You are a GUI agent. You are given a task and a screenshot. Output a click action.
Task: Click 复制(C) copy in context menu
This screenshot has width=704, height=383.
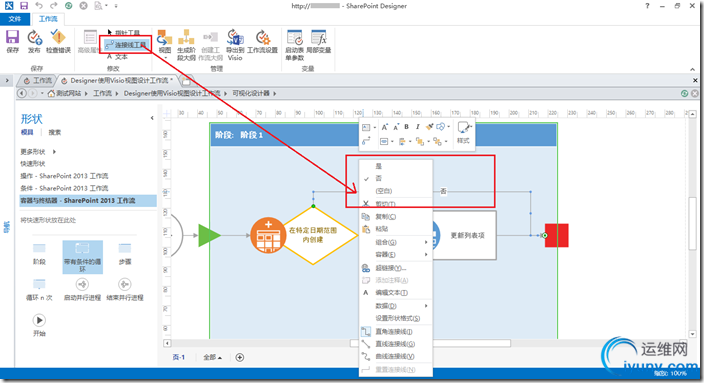[396, 217]
